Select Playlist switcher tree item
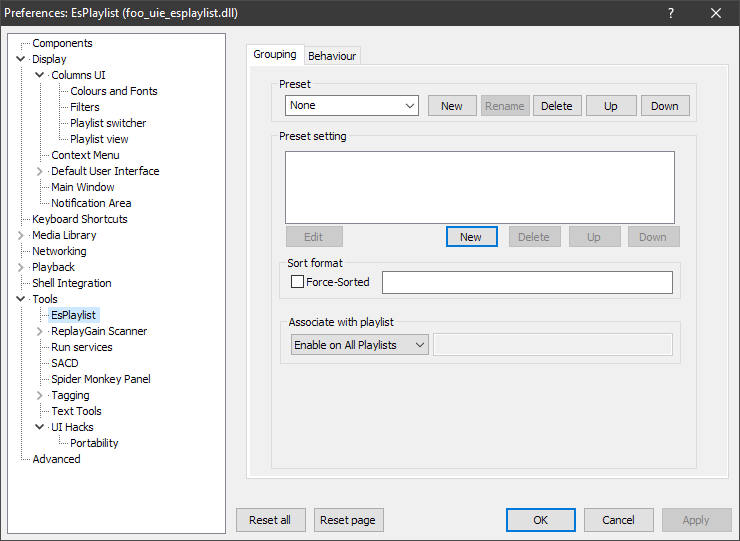This screenshot has height=541, width=740. pyautogui.click(x=108, y=123)
